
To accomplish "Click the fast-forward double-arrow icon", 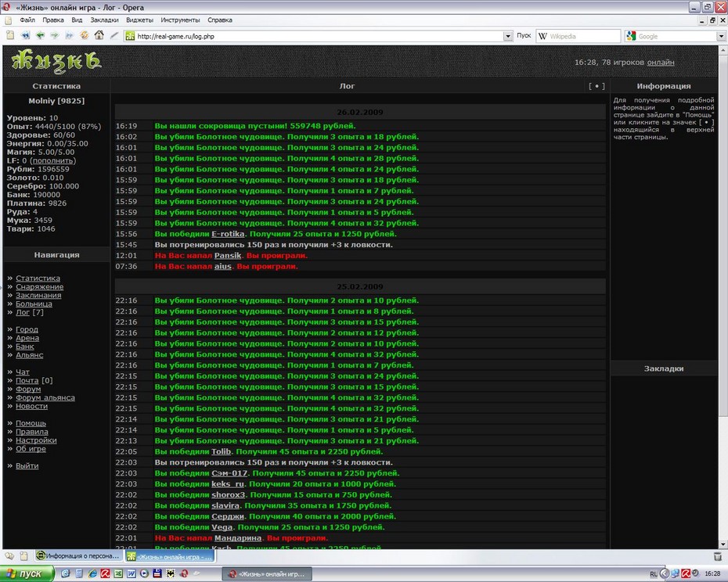I will point(69,35).
